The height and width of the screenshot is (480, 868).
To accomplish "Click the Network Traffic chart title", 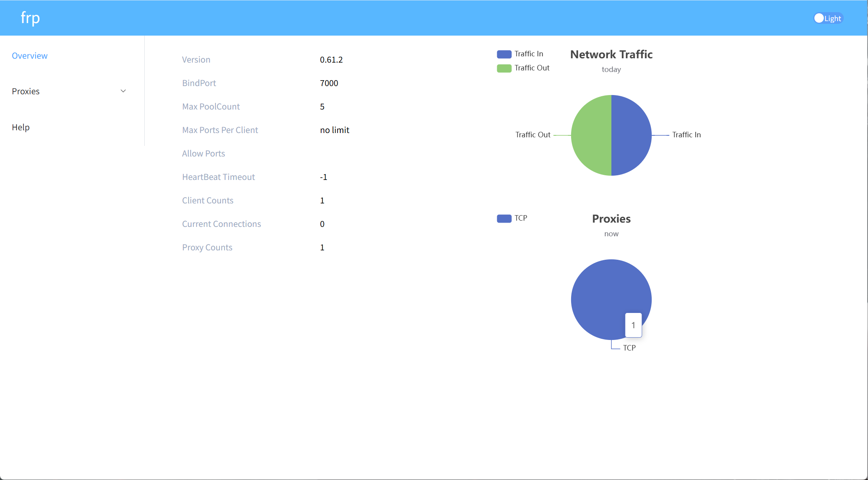I will pos(611,54).
